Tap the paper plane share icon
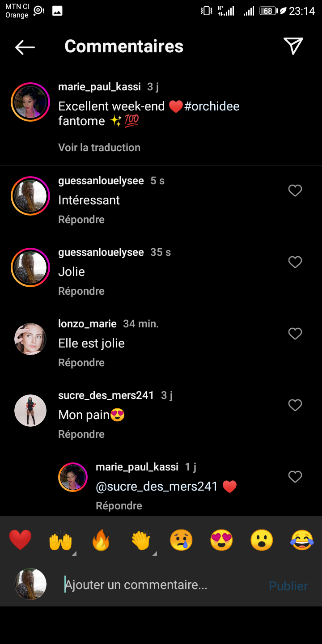Image resolution: width=322 pixels, height=644 pixels. 293,46
